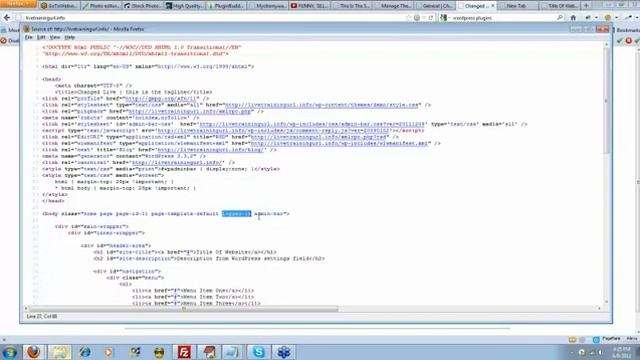Open the livetrainingurl.info/blog/ link
640x360 pixels.
pyautogui.click(x=212, y=150)
